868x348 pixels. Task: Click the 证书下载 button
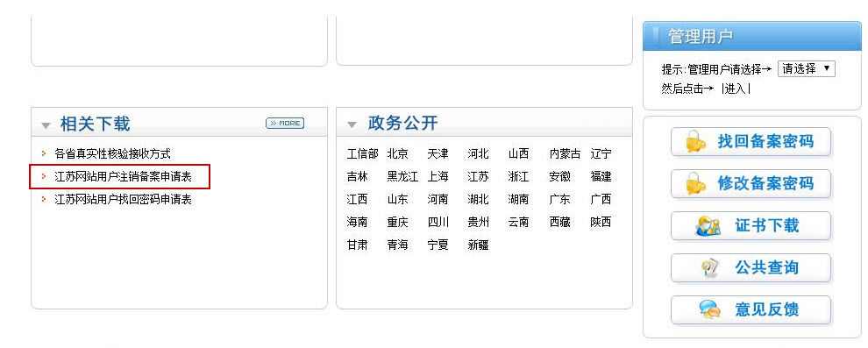[751, 226]
